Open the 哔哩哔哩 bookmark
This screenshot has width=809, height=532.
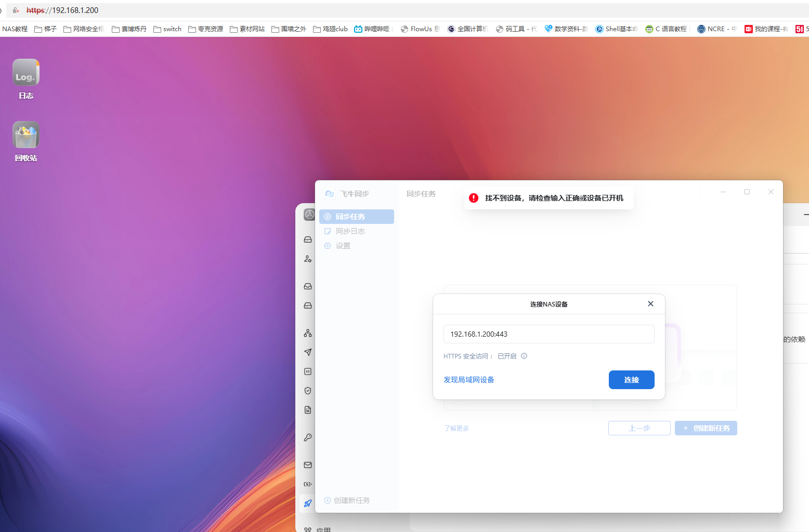372,29
